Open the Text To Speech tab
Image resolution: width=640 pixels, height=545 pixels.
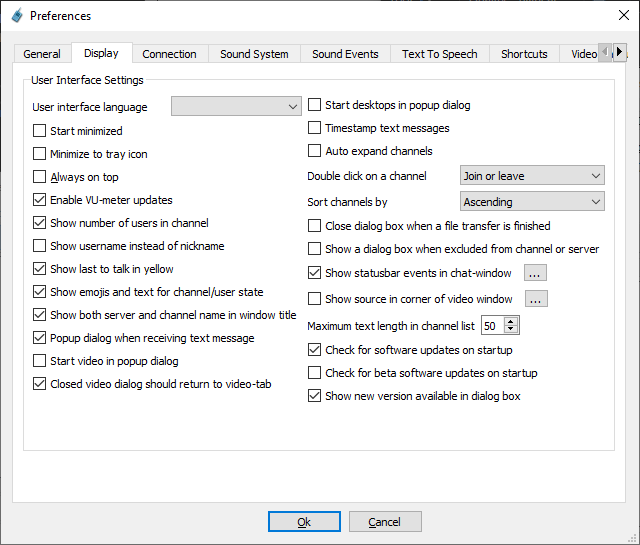point(439,54)
